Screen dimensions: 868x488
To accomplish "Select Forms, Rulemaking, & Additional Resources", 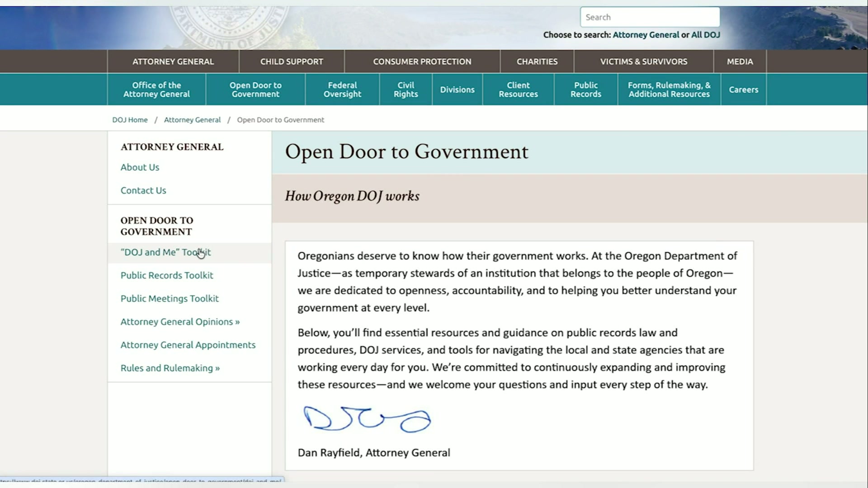I will [669, 89].
